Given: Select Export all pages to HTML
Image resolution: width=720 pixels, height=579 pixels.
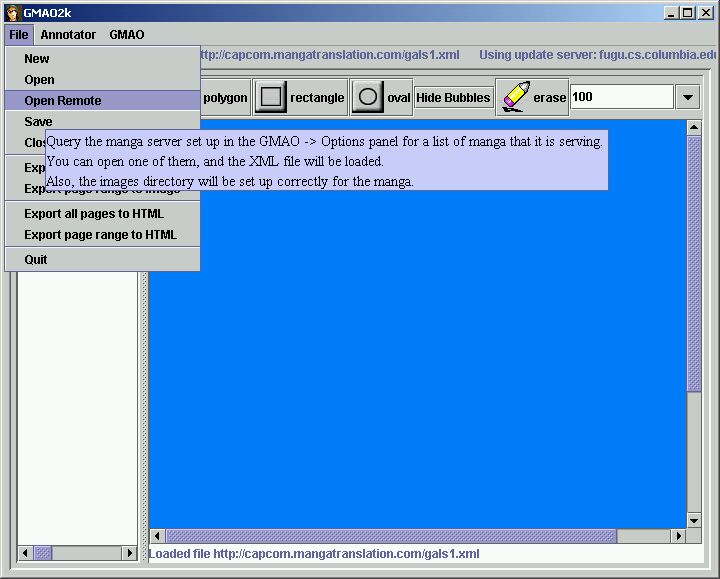Looking at the screenshot, I should tap(103, 214).
